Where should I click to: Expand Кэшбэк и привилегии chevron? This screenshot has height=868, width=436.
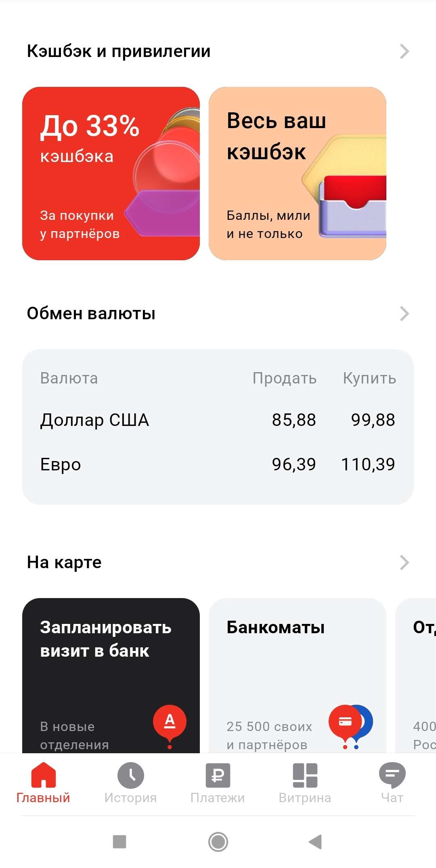404,51
